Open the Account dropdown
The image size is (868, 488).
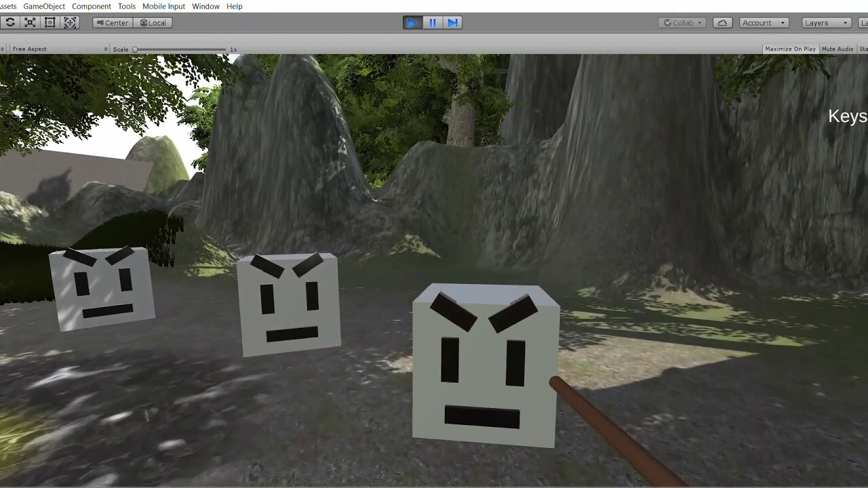(764, 22)
